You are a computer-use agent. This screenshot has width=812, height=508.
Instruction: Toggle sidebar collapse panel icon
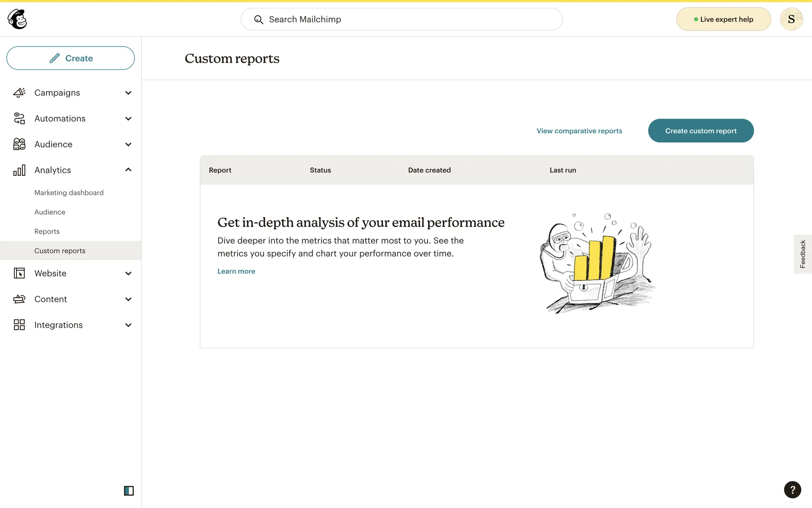pyautogui.click(x=129, y=491)
